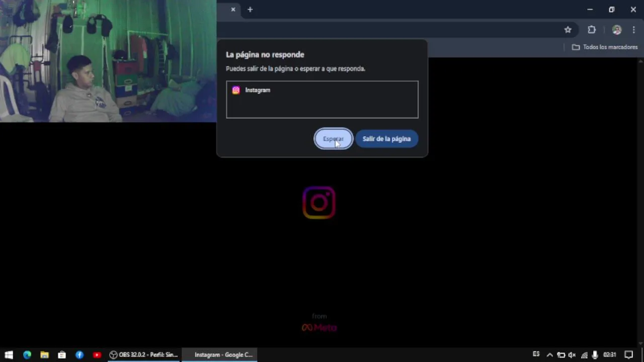Bookmark this page with the star icon
Screen dimensions: 644x362
point(568,30)
